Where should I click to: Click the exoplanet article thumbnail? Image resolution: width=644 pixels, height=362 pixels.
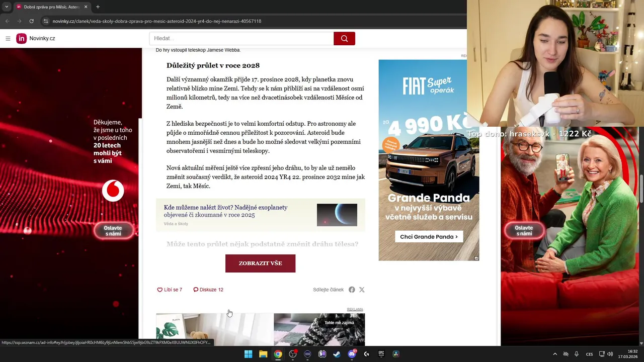tap(337, 215)
